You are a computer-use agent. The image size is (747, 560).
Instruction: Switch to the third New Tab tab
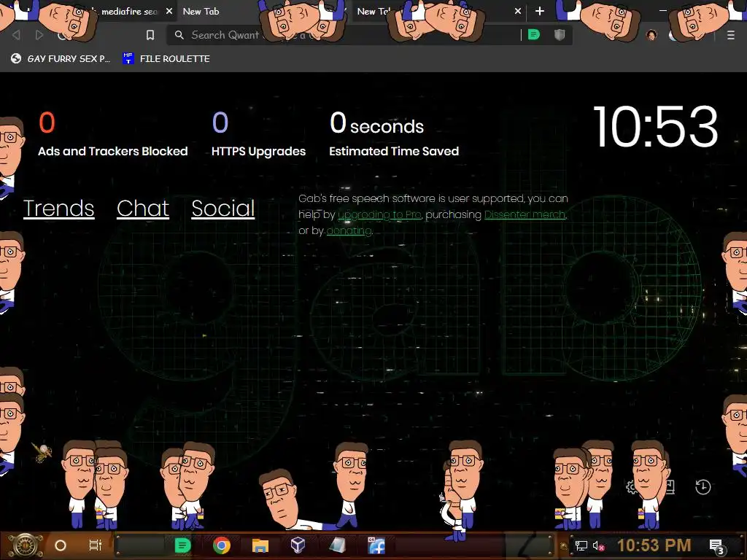[374, 12]
